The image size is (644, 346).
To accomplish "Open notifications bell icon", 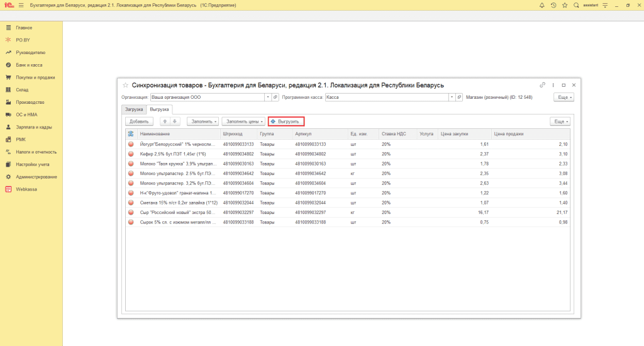I will click(x=541, y=5).
